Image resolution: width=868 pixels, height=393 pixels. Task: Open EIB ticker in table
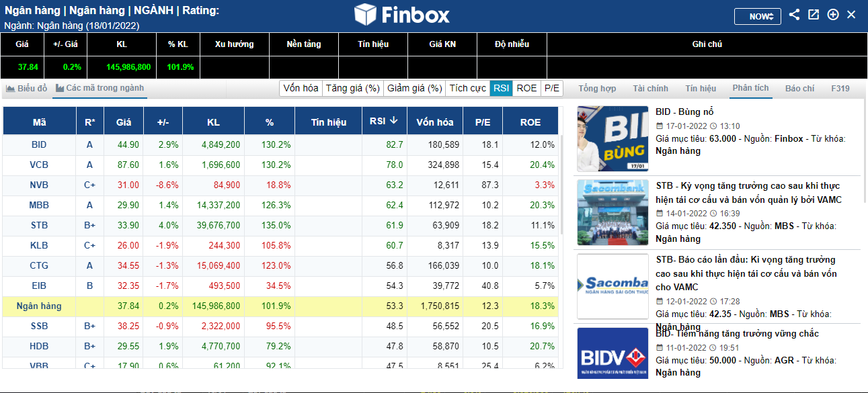[39, 286]
